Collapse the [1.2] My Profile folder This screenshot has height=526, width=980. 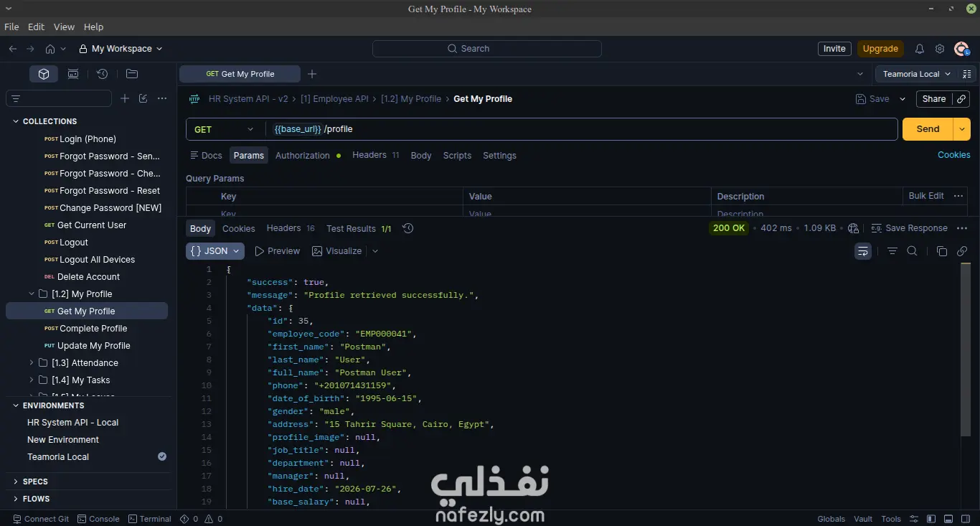[32, 294]
